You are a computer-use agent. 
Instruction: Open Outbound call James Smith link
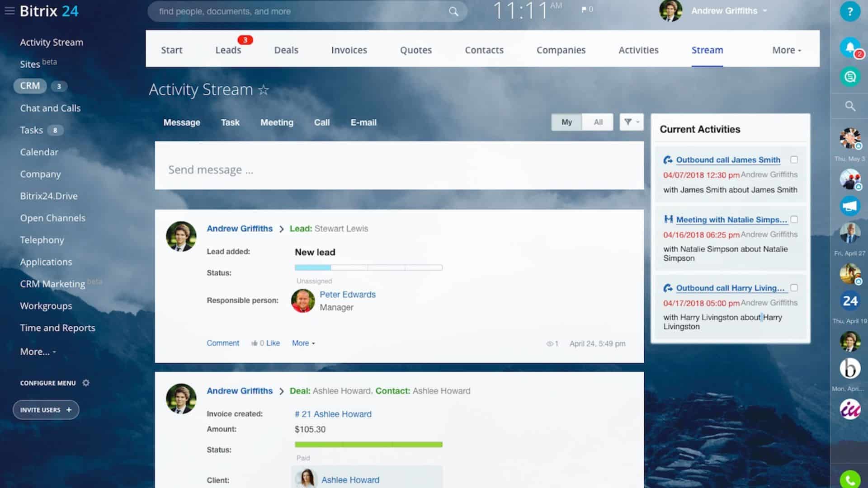point(728,160)
